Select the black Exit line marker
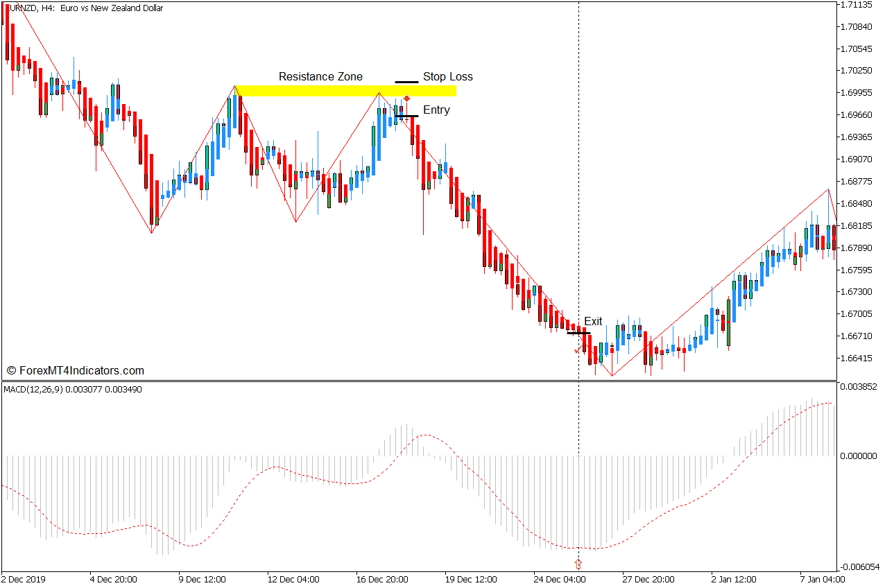885x588 pixels. [x=578, y=334]
